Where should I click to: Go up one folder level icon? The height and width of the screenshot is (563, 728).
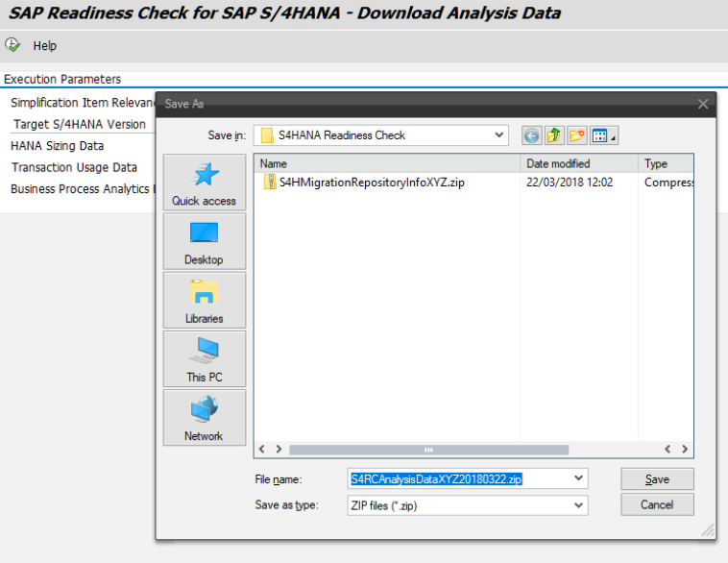point(554,135)
